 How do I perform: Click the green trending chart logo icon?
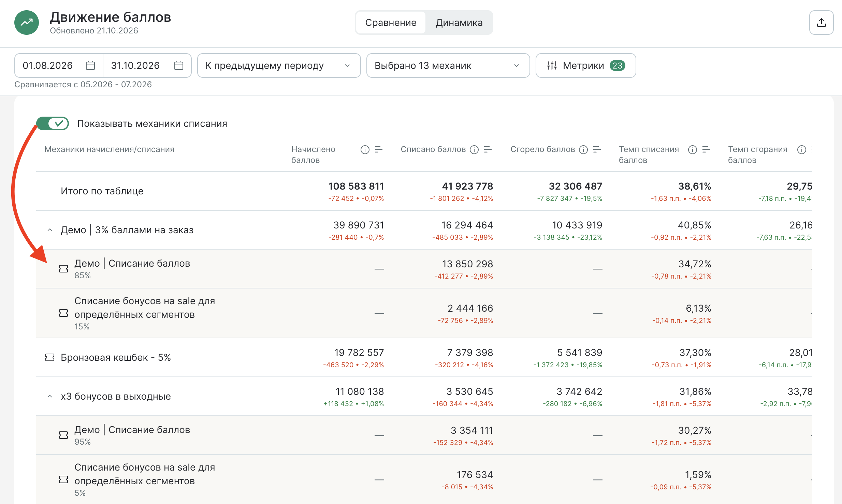pyautogui.click(x=27, y=23)
